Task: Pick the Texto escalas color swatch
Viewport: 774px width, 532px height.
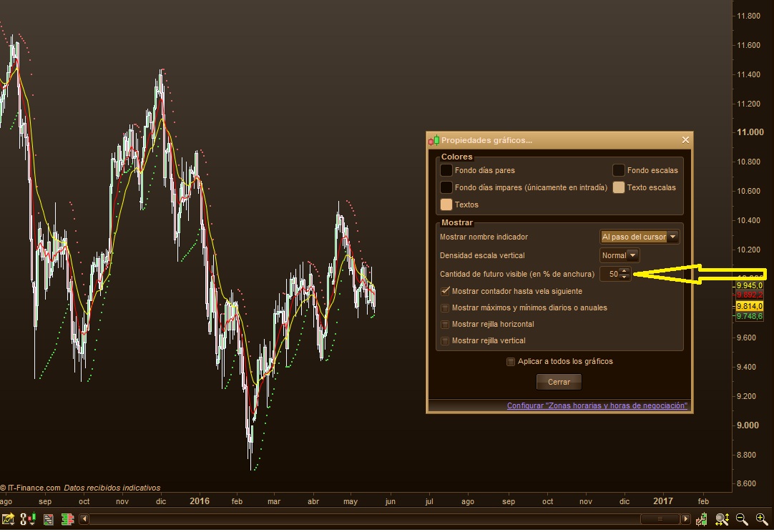Action: click(619, 187)
